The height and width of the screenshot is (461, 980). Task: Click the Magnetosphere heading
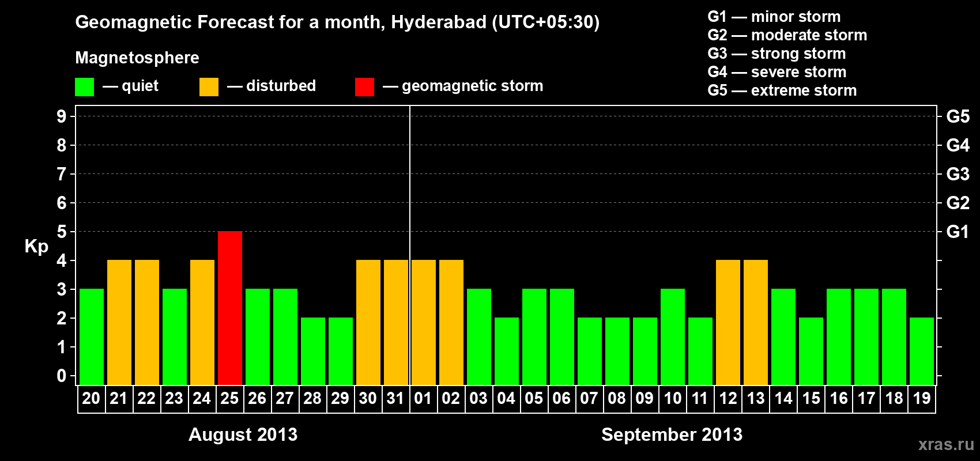click(x=137, y=58)
